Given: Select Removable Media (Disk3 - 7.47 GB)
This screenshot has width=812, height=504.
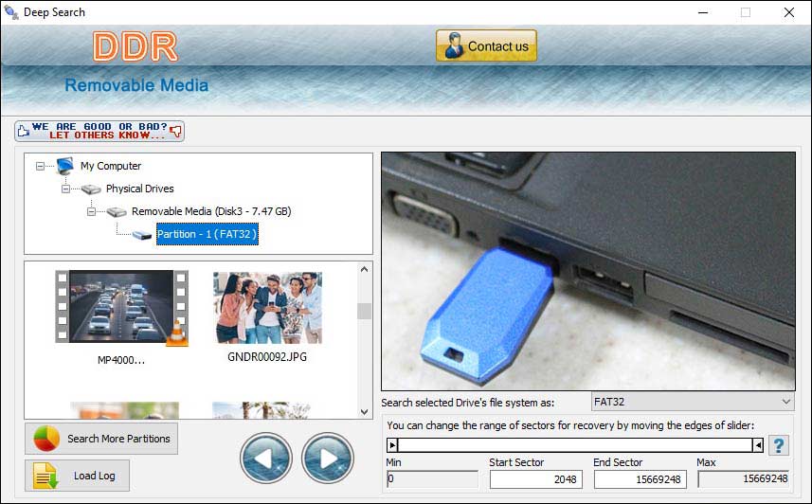Looking at the screenshot, I should [x=211, y=211].
